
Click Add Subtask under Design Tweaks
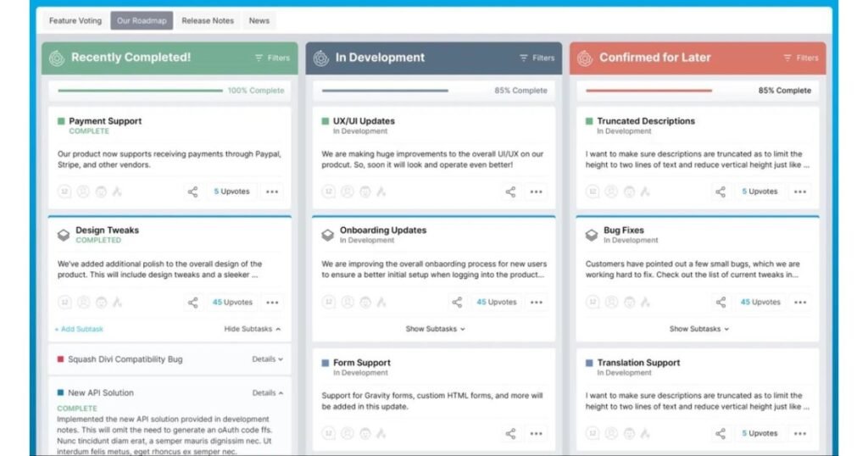(79, 329)
